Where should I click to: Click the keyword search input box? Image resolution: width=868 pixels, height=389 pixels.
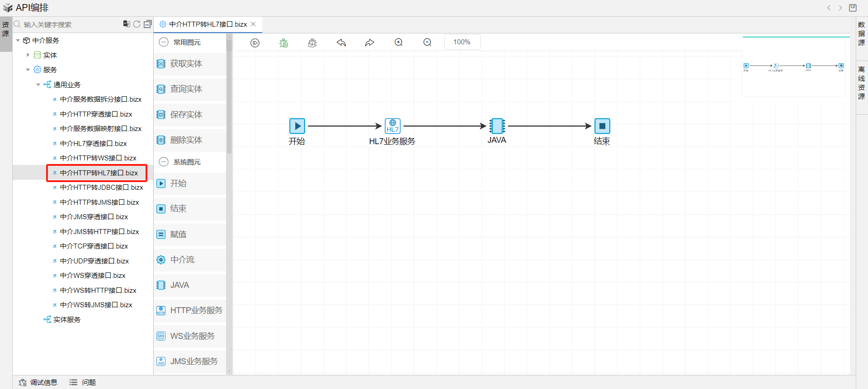pyautogui.click(x=68, y=24)
